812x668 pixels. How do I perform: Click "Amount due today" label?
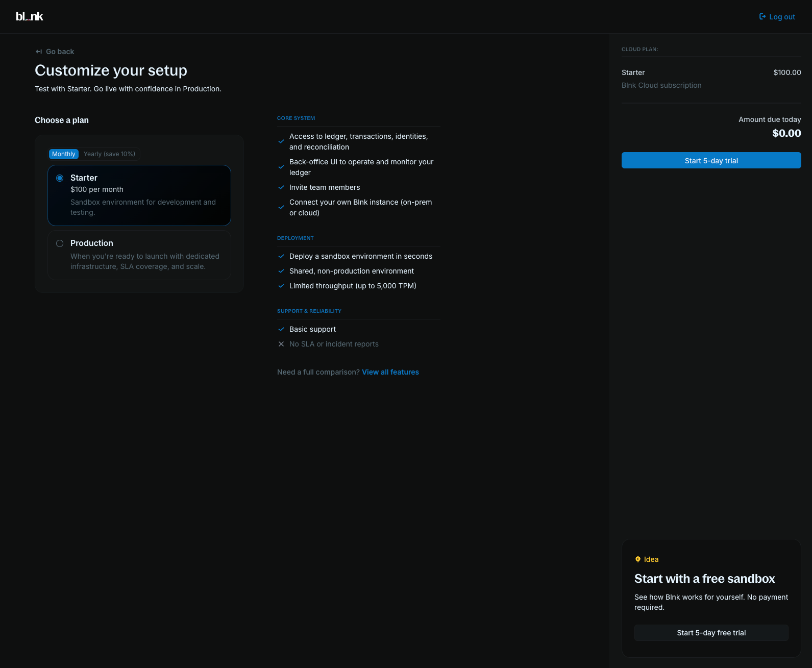[770, 119]
